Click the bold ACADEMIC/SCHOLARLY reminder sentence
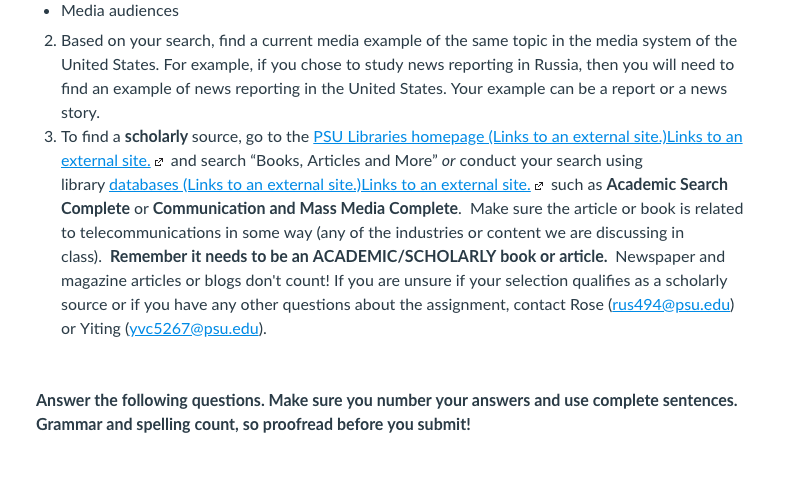The height and width of the screenshot is (483, 801). (x=359, y=257)
